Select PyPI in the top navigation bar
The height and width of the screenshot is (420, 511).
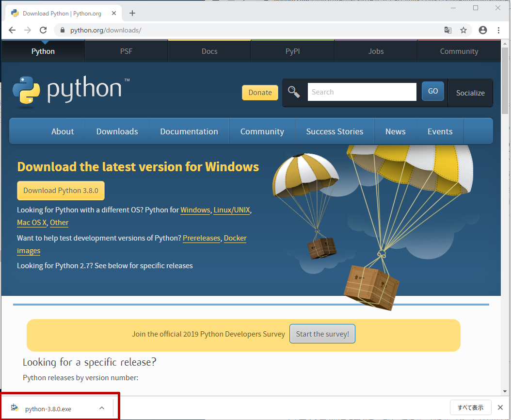coord(292,51)
